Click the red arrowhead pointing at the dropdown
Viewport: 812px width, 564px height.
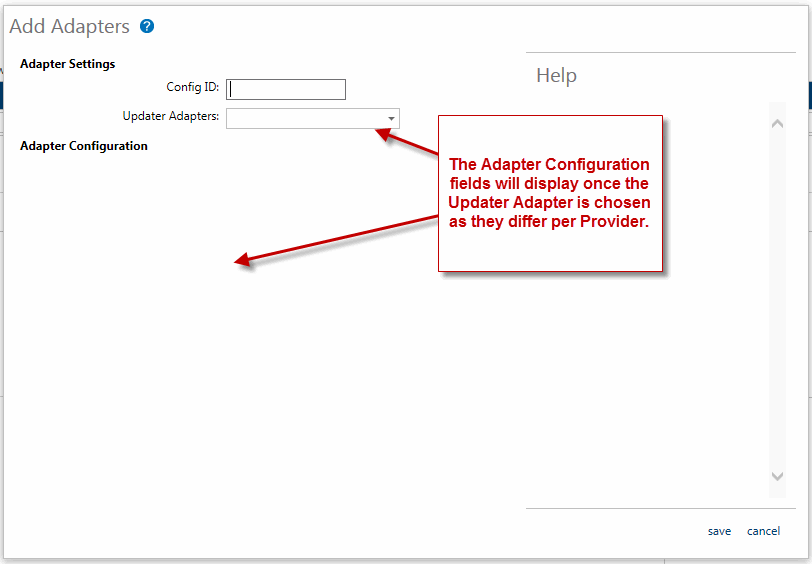point(382,133)
